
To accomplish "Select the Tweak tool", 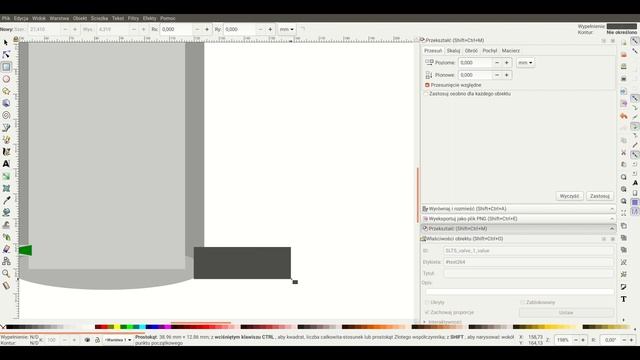I will [6, 225].
